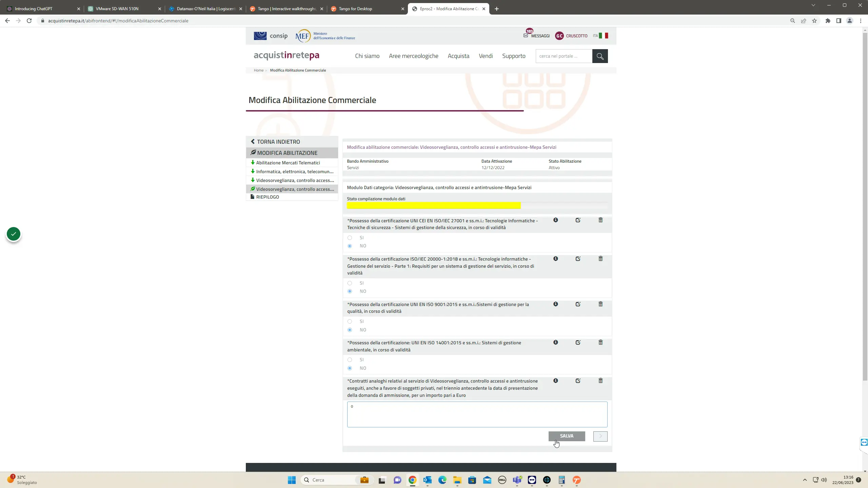Open the MESSAGGI envelope icon

[526, 36]
